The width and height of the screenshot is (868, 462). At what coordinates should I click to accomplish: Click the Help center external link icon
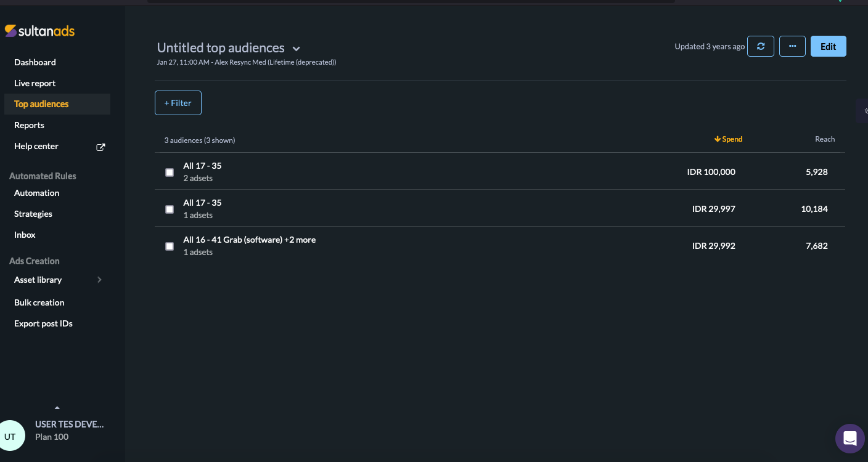point(100,147)
